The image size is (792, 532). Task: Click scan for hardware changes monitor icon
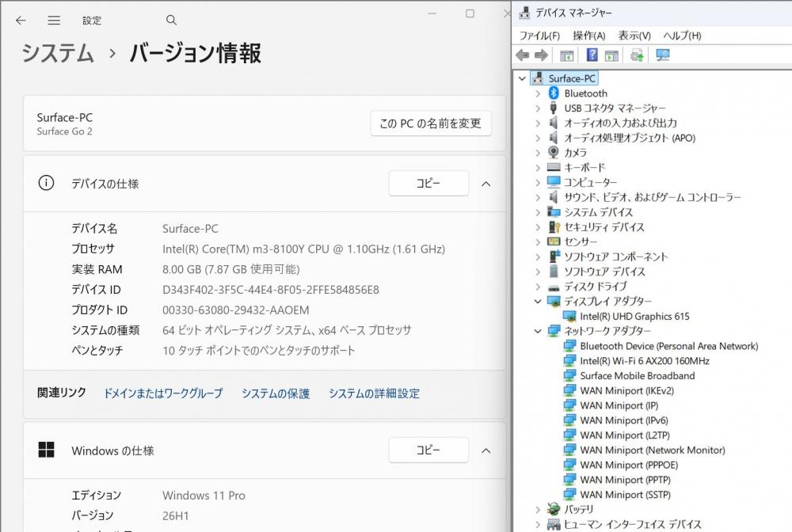tap(662, 55)
